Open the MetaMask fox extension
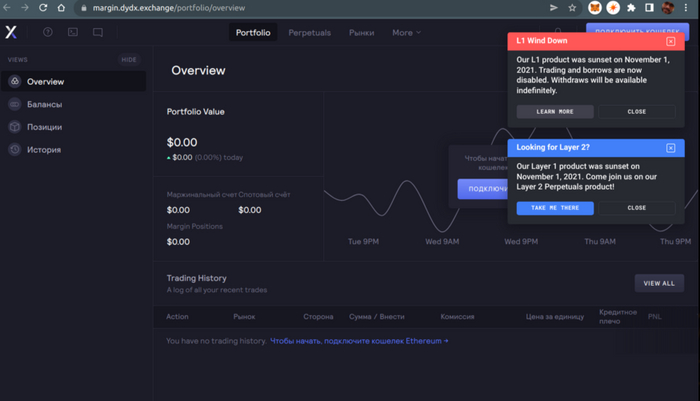 [x=595, y=8]
